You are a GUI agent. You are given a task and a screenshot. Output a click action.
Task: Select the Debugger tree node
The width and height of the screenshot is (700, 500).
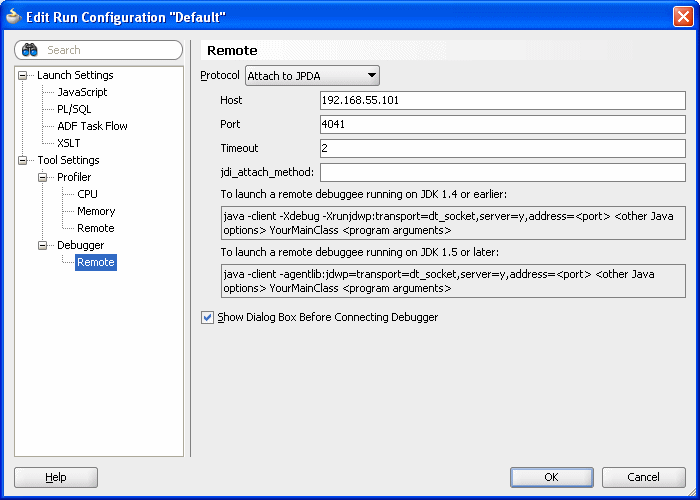coord(80,245)
